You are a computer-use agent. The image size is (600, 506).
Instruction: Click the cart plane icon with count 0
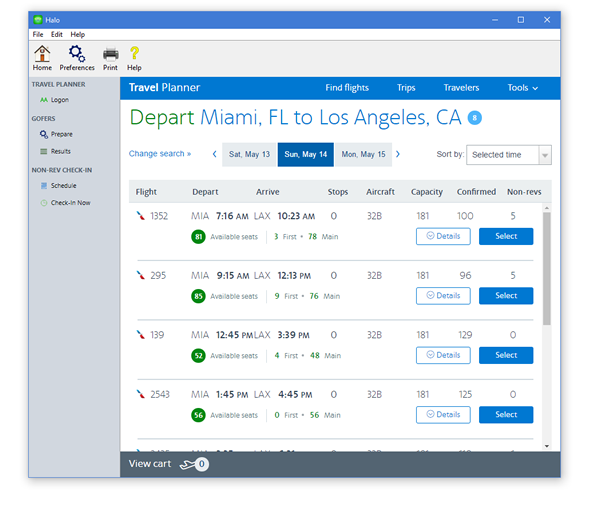(x=194, y=464)
